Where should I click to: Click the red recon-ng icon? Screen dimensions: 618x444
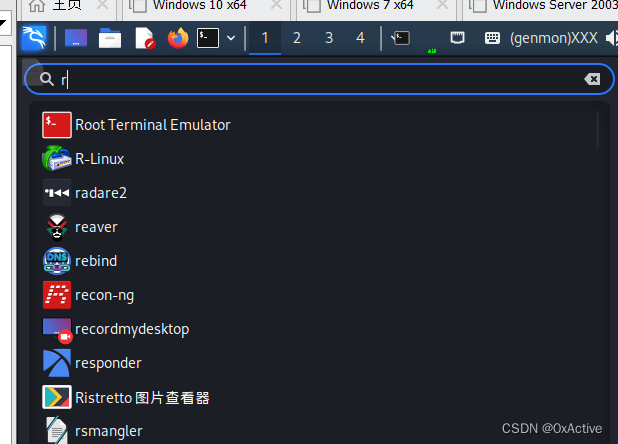click(x=57, y=295)
